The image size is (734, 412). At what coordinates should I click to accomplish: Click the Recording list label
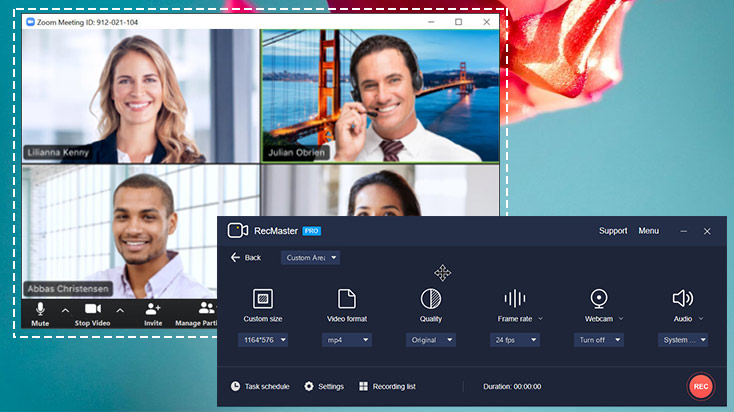(394, 386)
